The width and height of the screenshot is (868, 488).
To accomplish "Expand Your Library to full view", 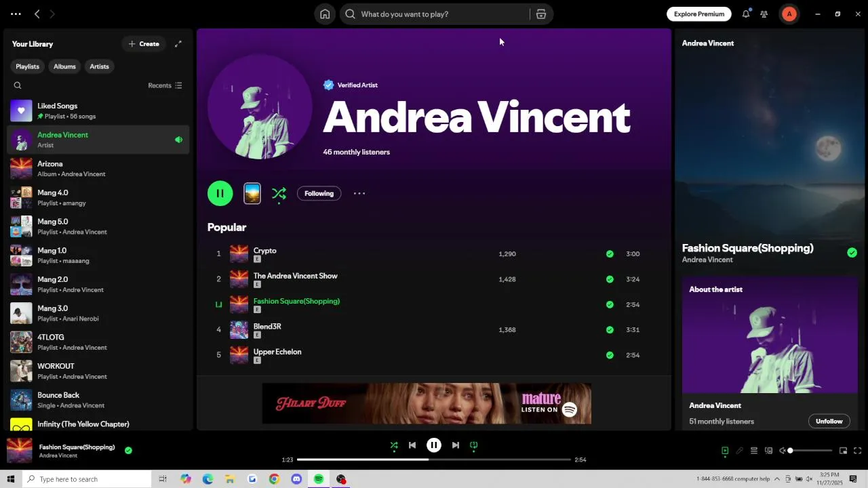I will click(178, 44).
